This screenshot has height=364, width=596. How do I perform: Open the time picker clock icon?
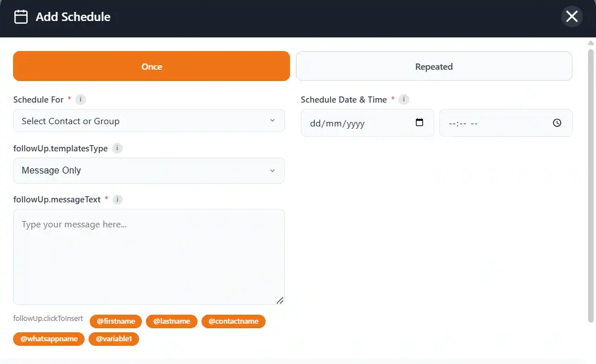556,122
